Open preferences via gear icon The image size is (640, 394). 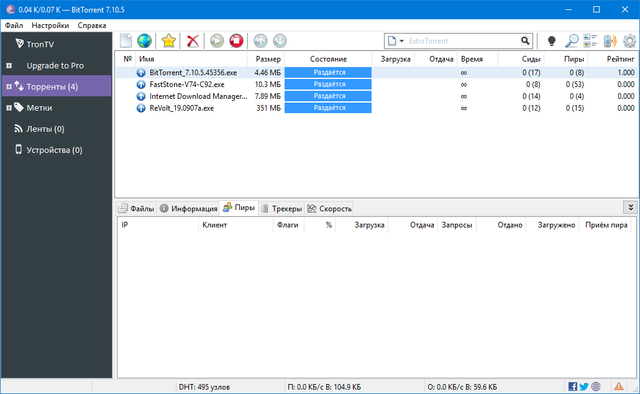(x=629, y=41)
